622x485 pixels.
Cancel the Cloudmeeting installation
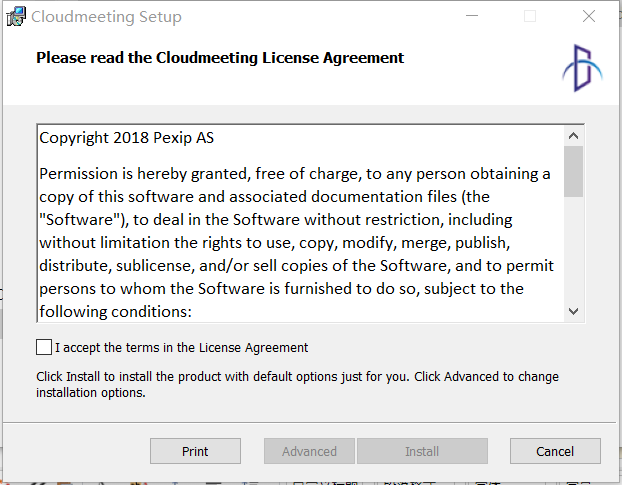pyautogui.click(x=555, y=451)
